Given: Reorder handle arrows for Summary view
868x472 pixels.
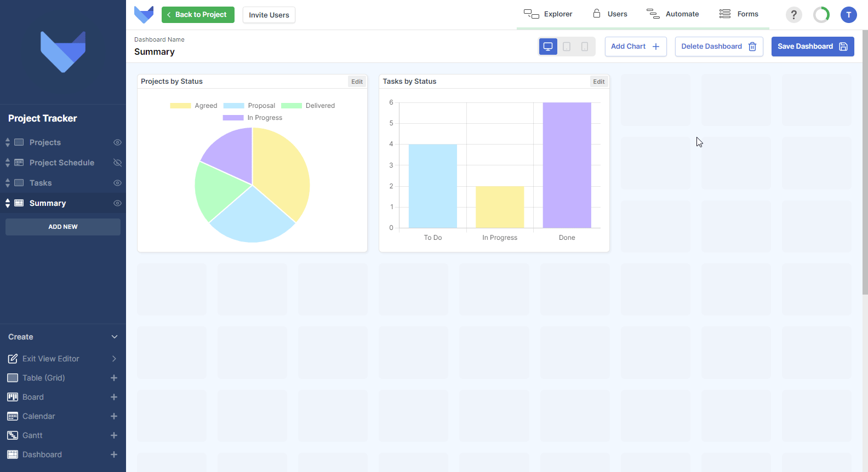Looking at the screenshot, I should (8, 203).
